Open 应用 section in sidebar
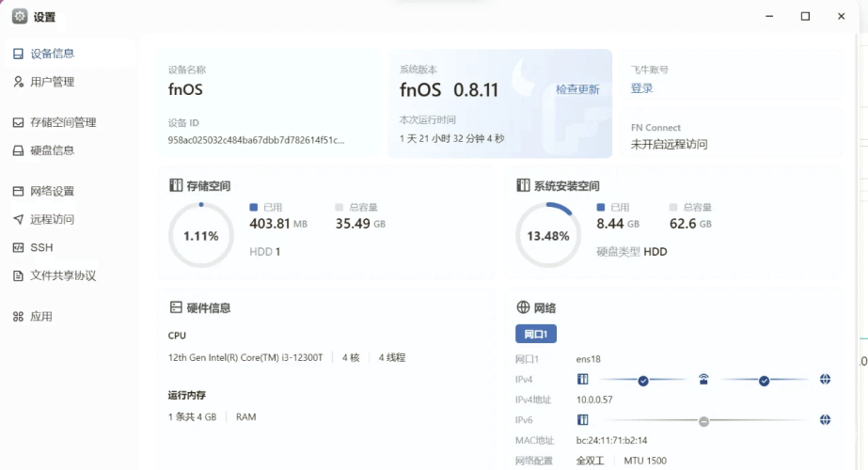The height and width of the screenshot is (470, 868). pyautogui.click(x=70, y=317)
